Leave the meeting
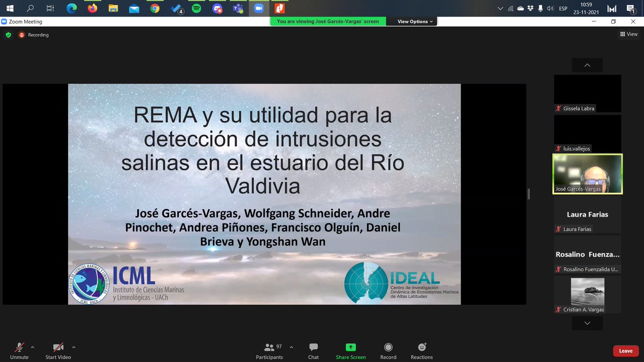The image size is (644, 362). click(626, 351)
